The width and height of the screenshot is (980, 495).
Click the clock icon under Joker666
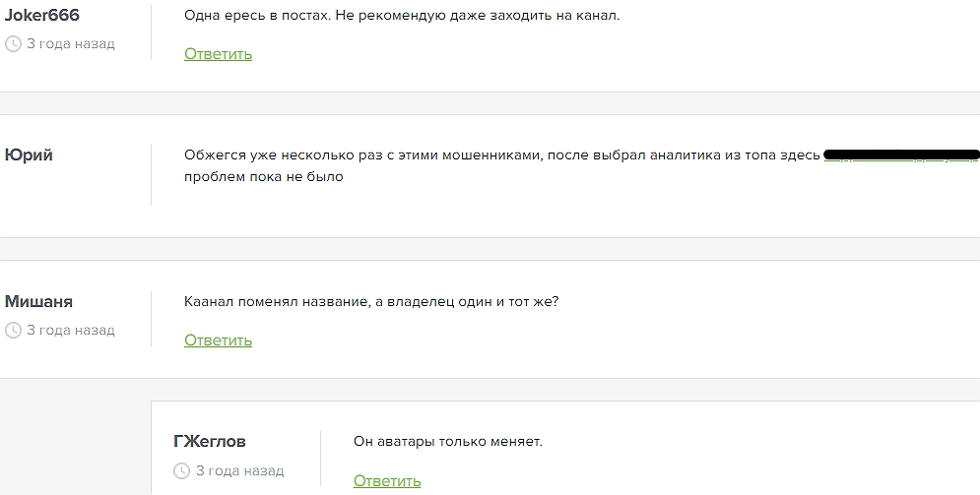tap(13, 43)
